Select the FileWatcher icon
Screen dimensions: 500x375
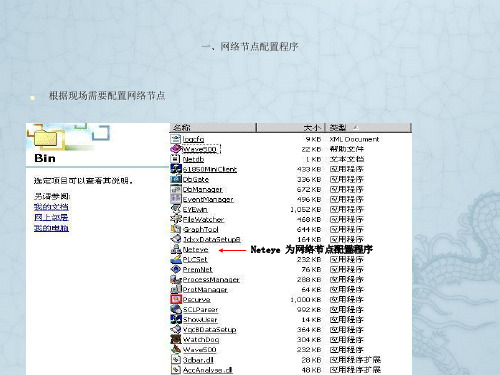[x=176, y=219]
